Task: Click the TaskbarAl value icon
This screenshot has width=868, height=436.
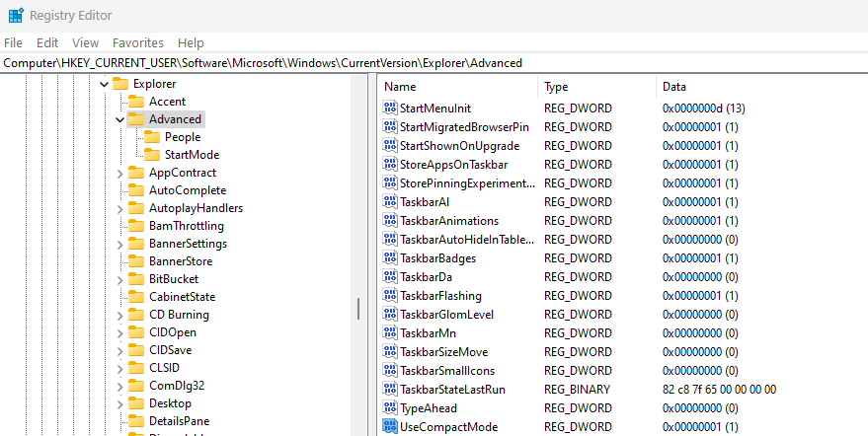Action: coord(390,202)
